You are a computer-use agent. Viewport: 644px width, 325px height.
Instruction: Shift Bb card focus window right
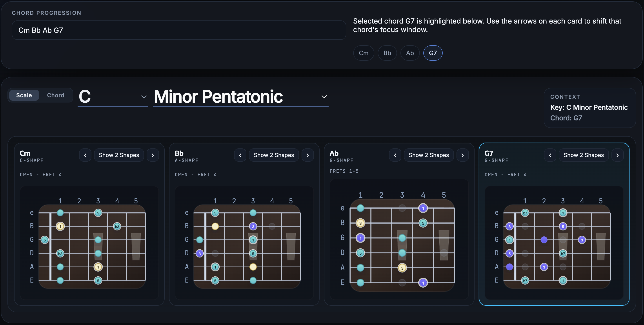point(308,155)
